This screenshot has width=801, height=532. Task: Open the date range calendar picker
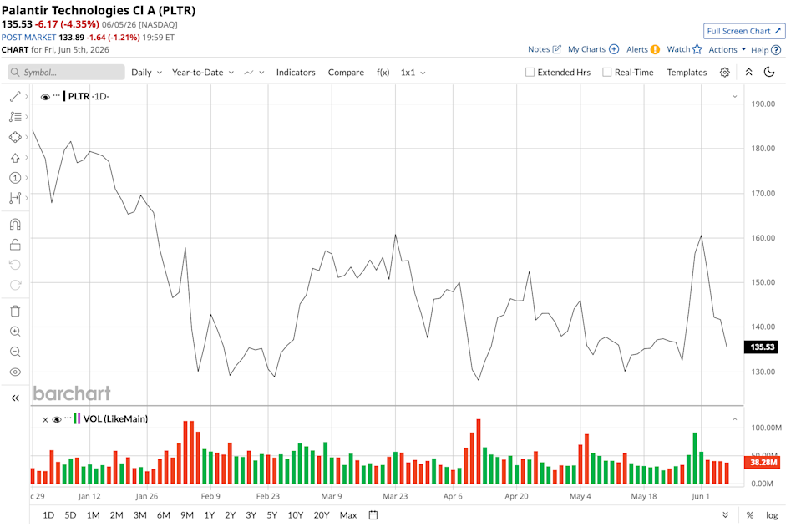point(373,515)
